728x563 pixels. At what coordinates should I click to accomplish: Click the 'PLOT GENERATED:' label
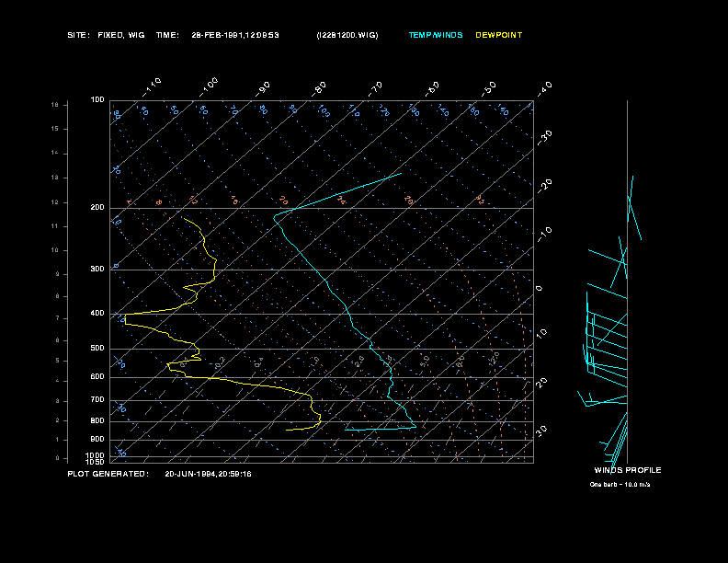pos(108,474)
